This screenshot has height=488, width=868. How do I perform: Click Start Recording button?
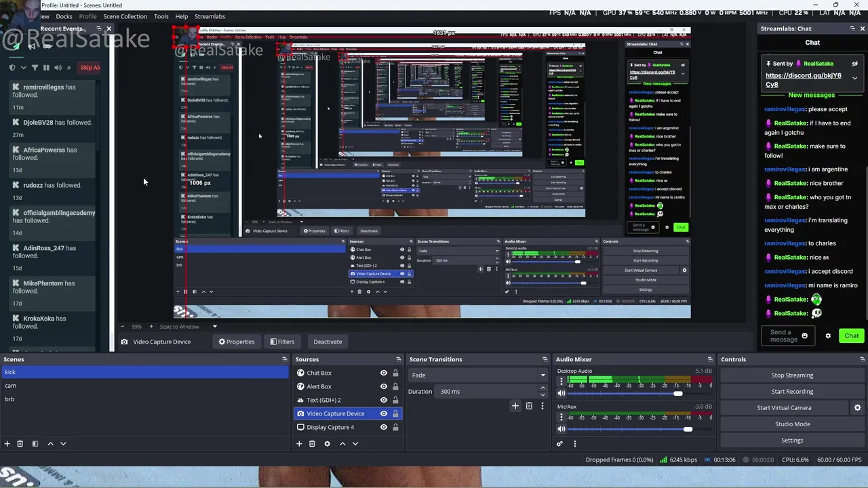[x=792, y=391]
